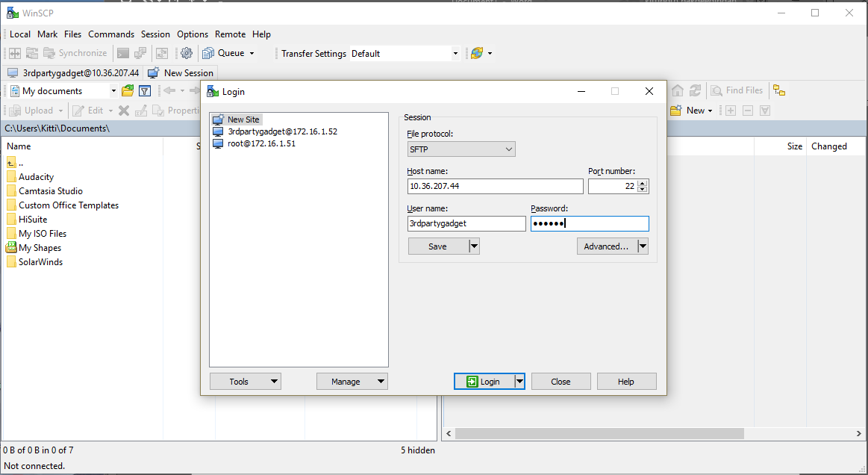Click the New folder button in remote toolbar
Viewport: 868px width, 475px height.
[691, 111]
